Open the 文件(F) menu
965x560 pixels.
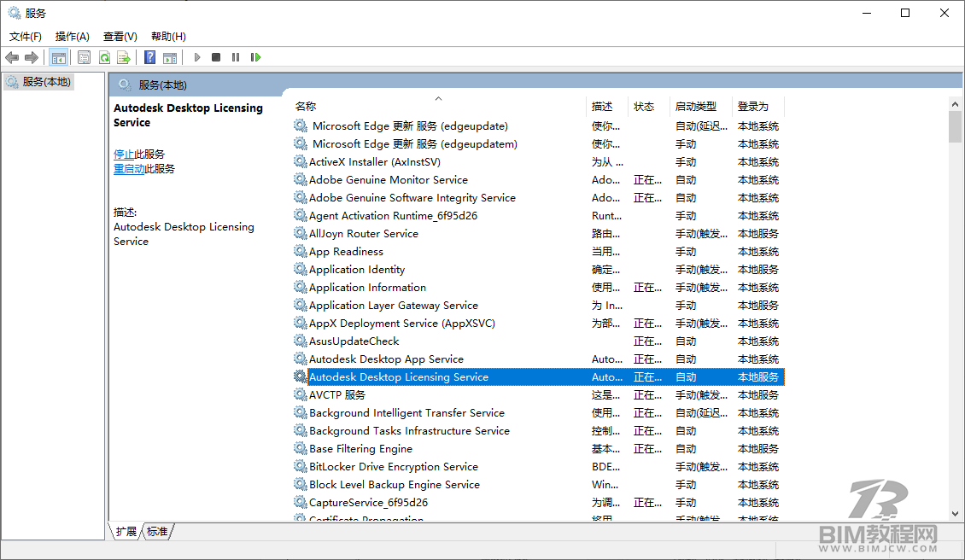26,37
